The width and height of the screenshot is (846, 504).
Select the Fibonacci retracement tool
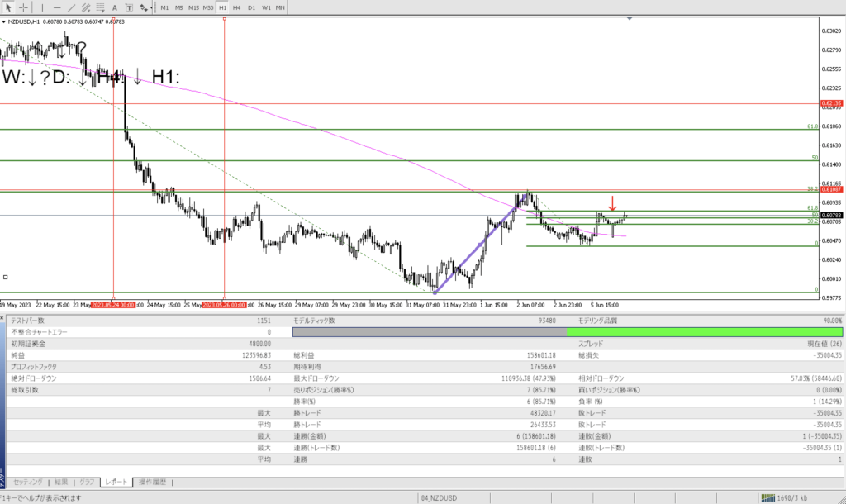(100, 7)
